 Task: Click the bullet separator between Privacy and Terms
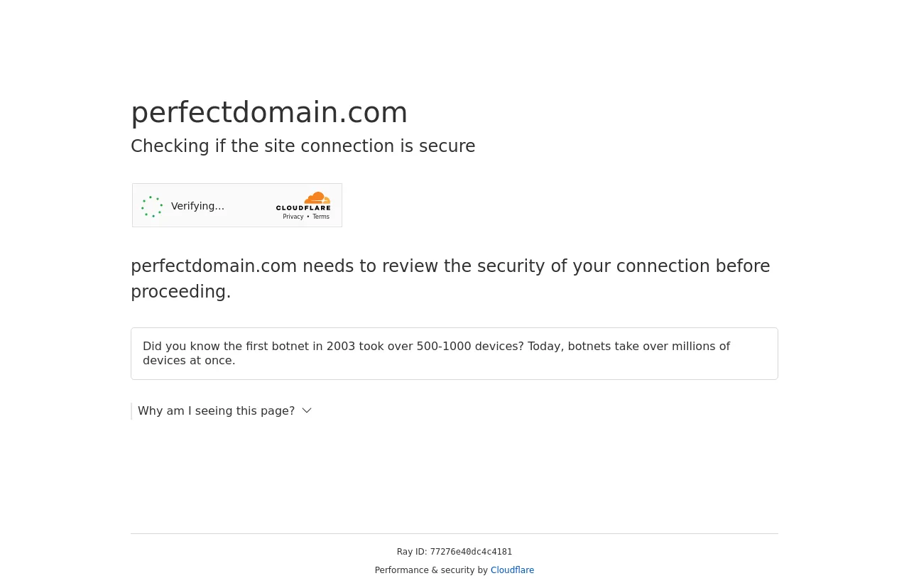tap(308, 217)
